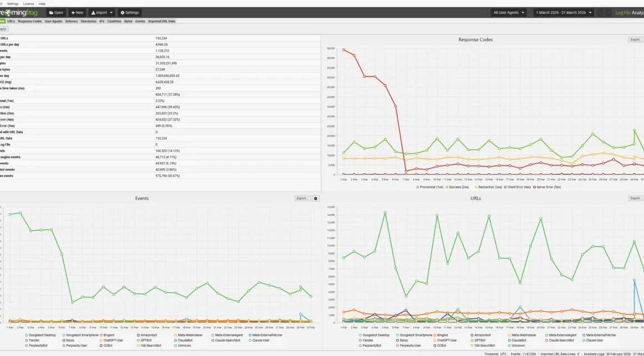The width and height of the screenshot is (644, 356).
Task: Select the 160,520 (14.13%) events value
Action: 168,151
